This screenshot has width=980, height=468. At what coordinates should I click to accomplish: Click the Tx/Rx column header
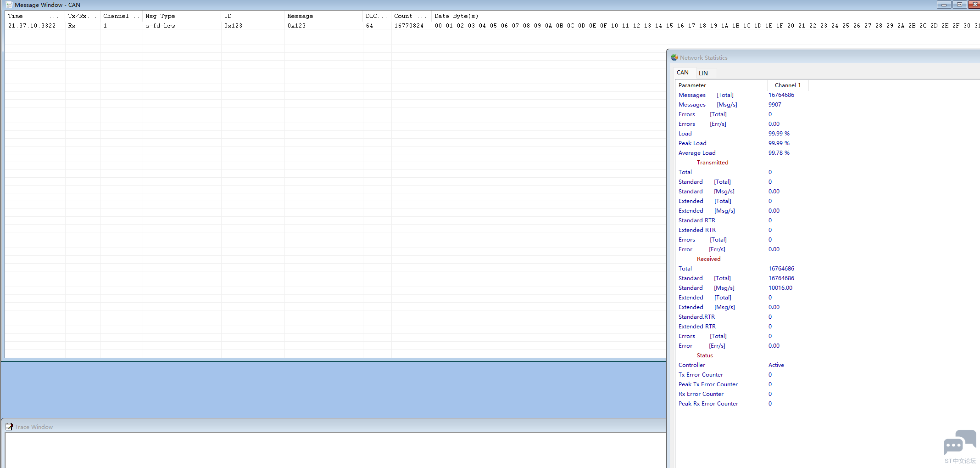tap(83, 16)
